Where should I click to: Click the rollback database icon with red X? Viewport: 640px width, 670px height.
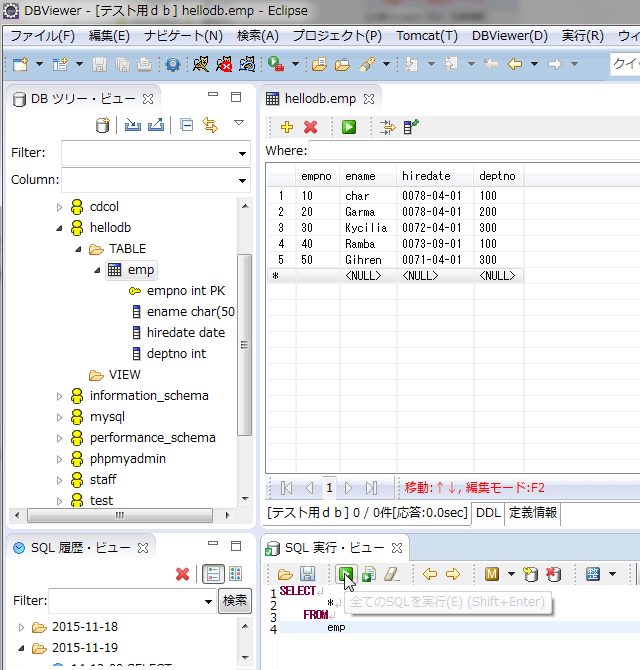coord(553,574)
